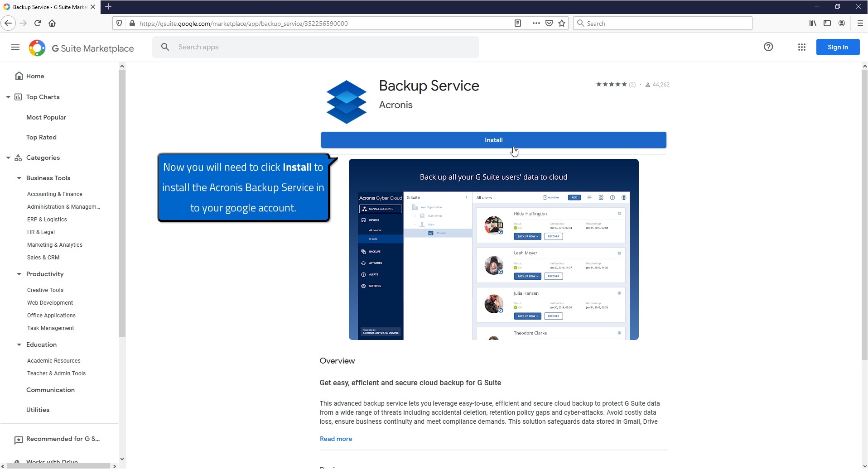Viewport: 868px width, 469px height.
Task: Click the sidebar vertical scrollbar thumb
Action: point(122,204)
